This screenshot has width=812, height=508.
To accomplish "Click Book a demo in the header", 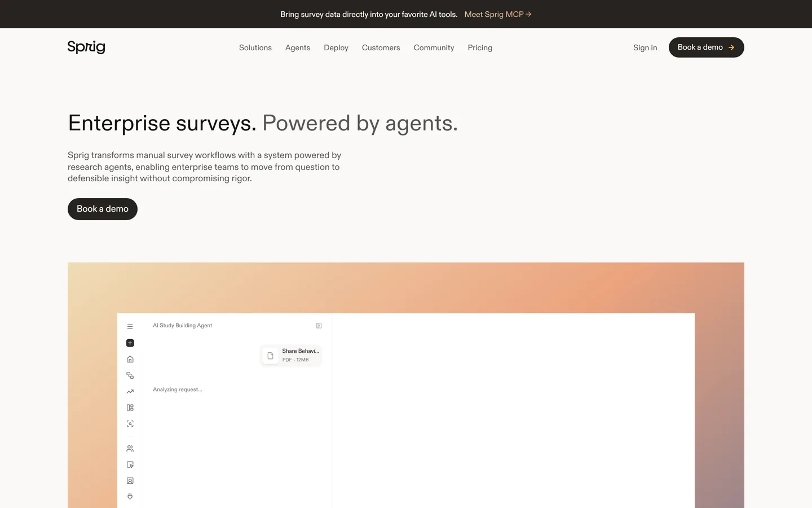I will (x=706, y=47).
